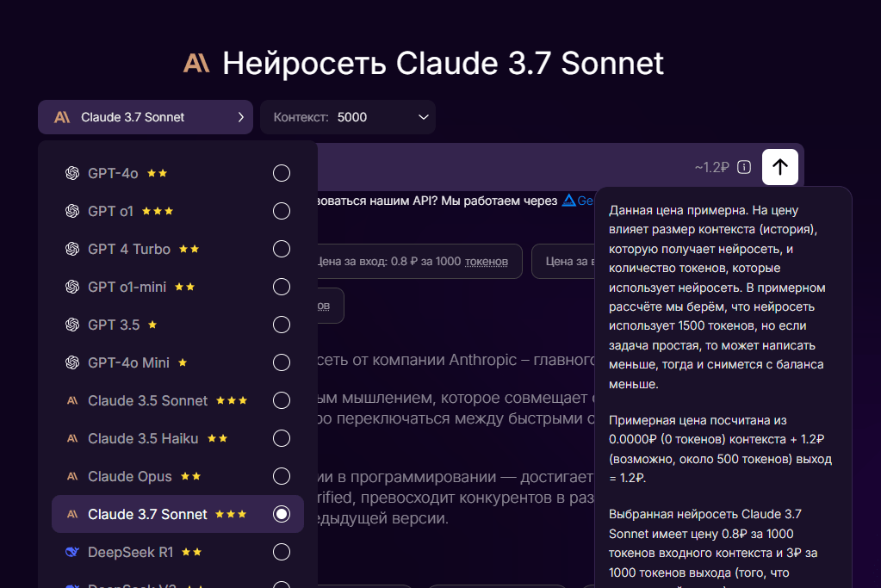Click the input price per 1000 tokens button

(x=413, y=261)
